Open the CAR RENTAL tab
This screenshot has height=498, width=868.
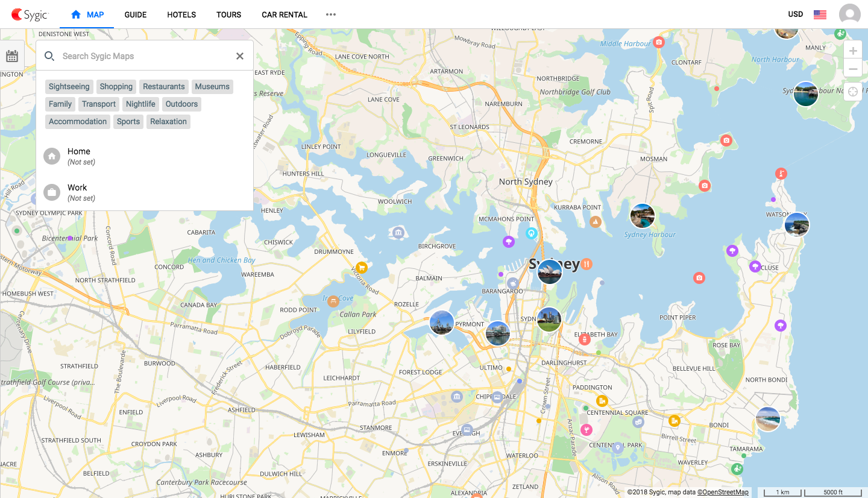pos(285,14)
